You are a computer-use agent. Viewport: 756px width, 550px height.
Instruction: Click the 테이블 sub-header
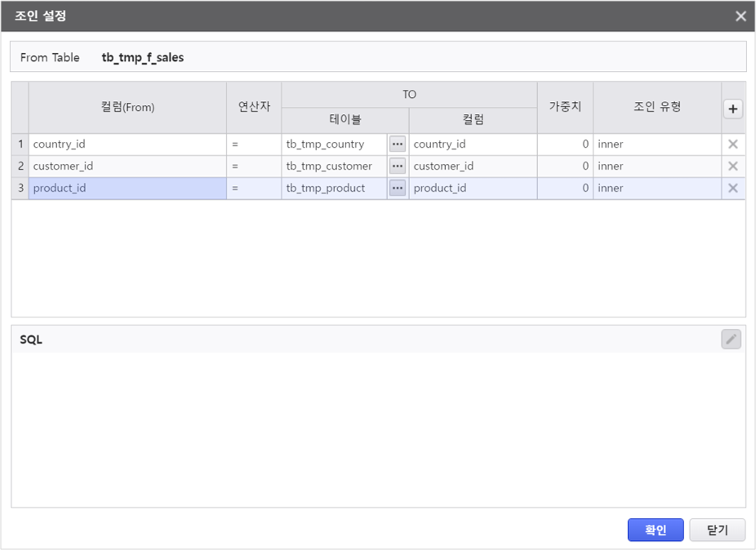point(345,119)
